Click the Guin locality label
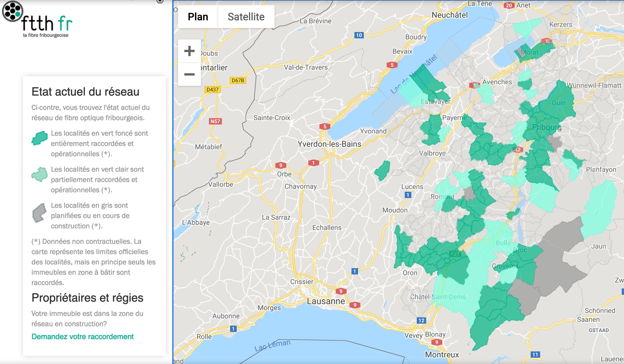The width and height of the screenshot is (624, 364). 558,103
